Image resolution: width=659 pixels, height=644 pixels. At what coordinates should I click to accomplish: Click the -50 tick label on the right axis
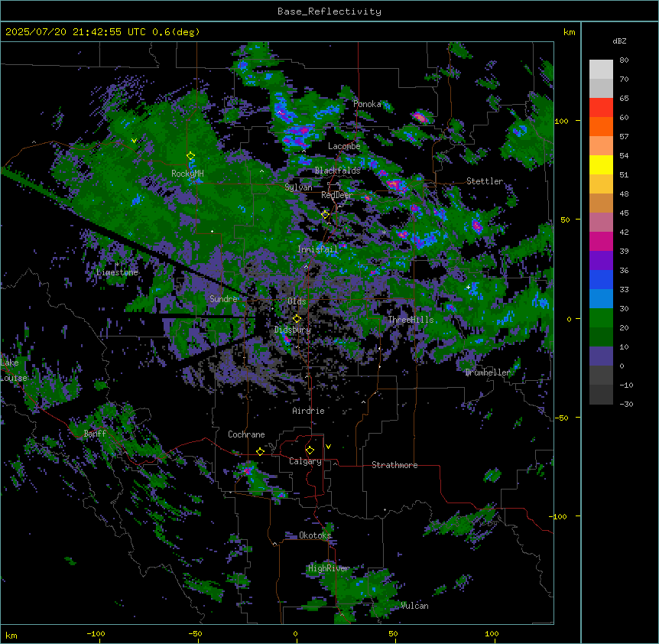point(561,418)
